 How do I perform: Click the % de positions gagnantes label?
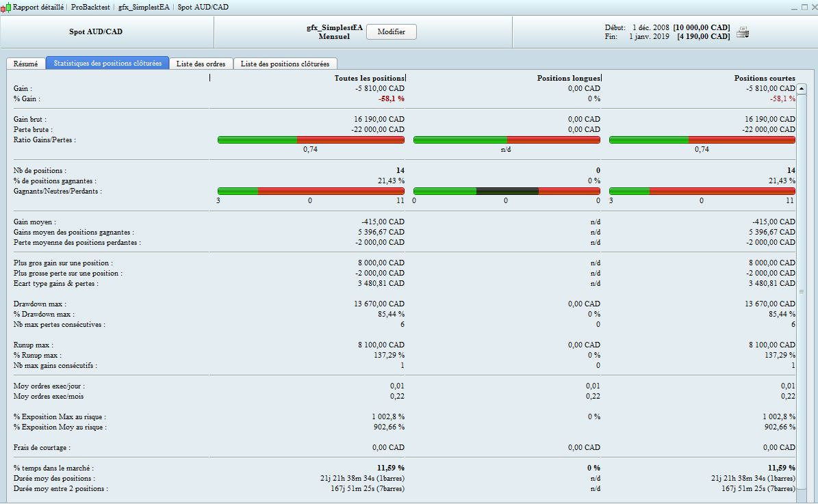coord(55,181)
